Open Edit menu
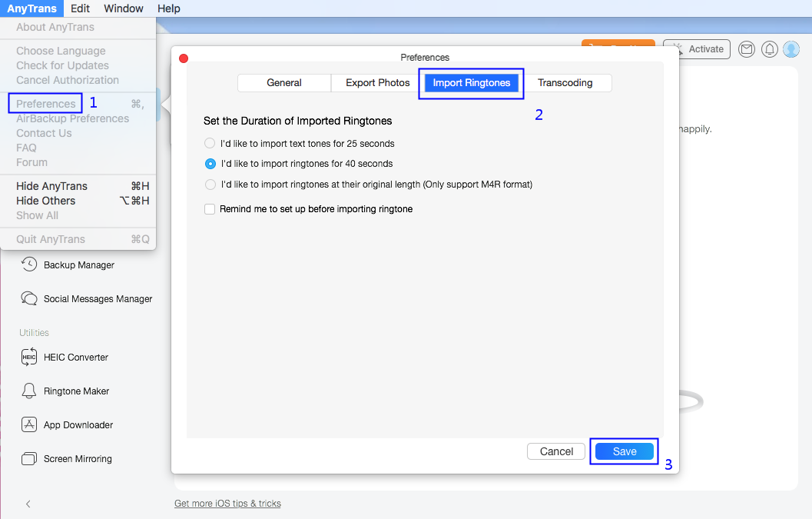Viewport: 812px width, 519px height. (x=80, y=8)
